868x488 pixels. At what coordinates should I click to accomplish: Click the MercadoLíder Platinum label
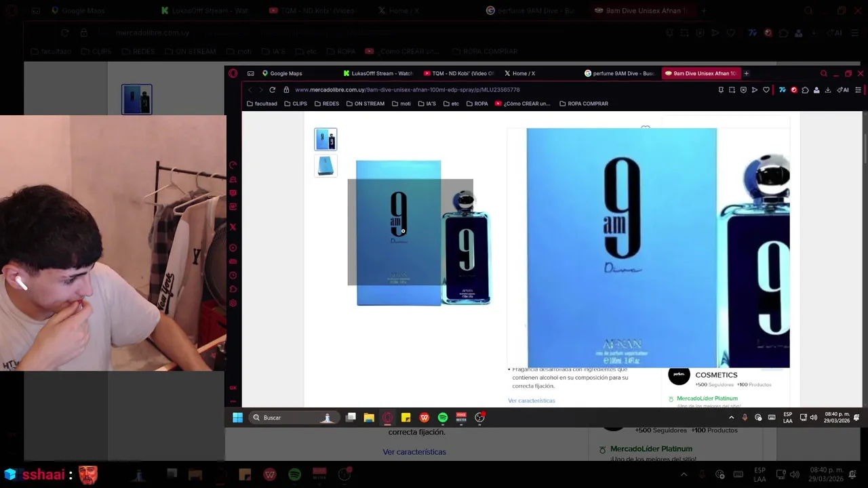click(x=707, y=399)
